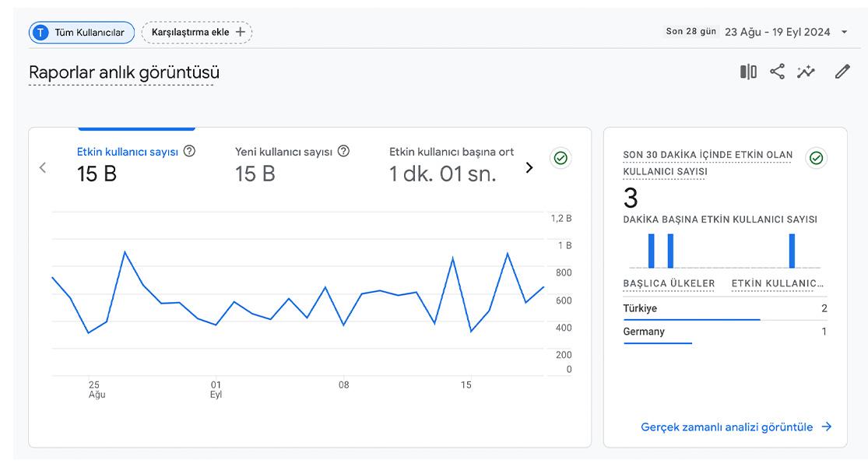Screen dimensions: 868x467
Task: Click the first blue bar in per-minute chart
Action: 652,251
